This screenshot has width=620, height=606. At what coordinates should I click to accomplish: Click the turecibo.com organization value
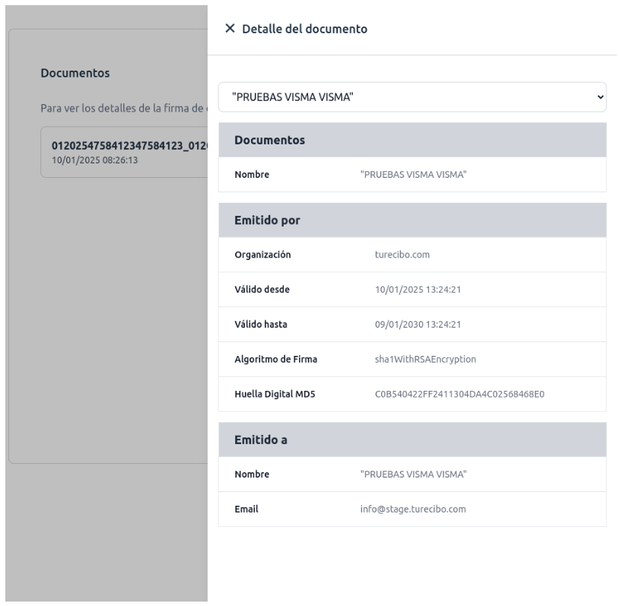pos(402,255)
